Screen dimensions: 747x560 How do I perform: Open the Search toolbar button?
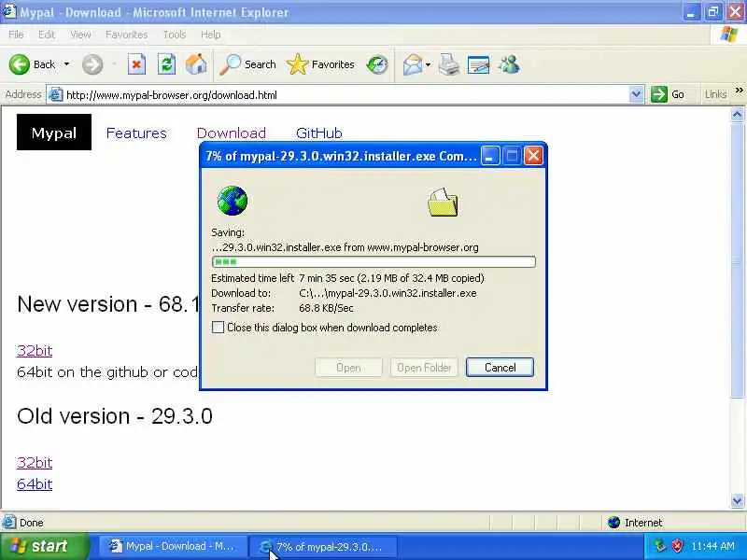tap(247, 64)
